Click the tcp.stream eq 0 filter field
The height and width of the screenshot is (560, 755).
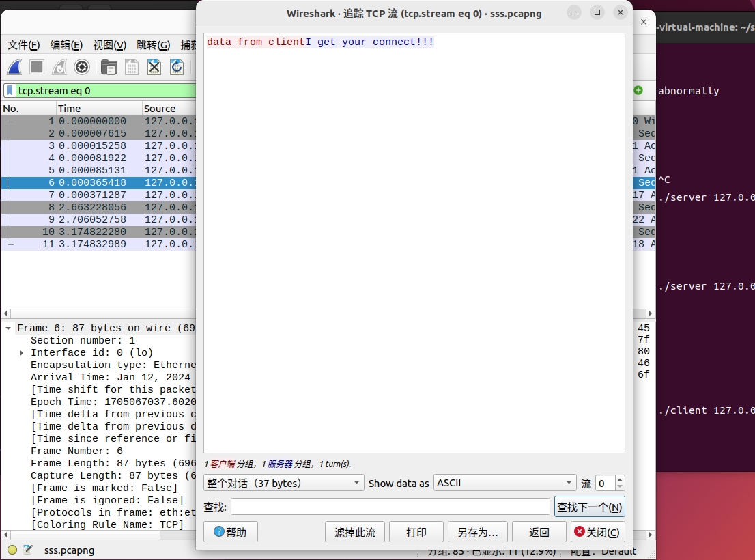click(106, 91)
